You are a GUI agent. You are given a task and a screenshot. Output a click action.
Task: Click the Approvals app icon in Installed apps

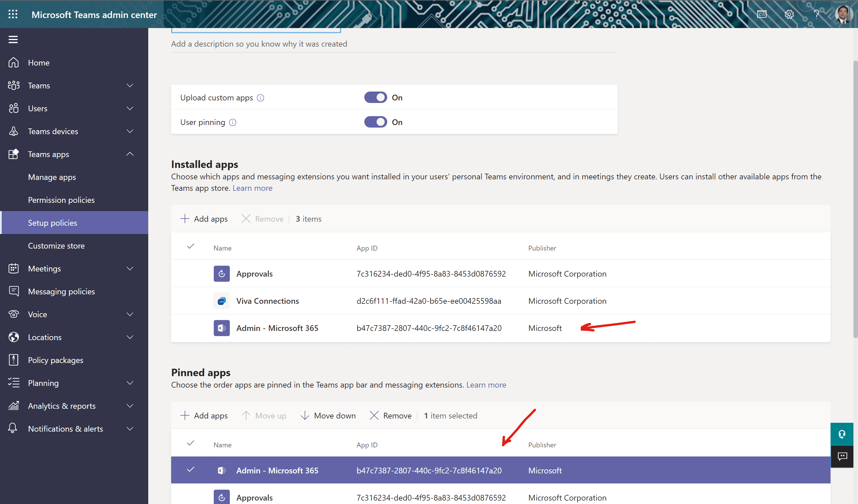[222, 274]
